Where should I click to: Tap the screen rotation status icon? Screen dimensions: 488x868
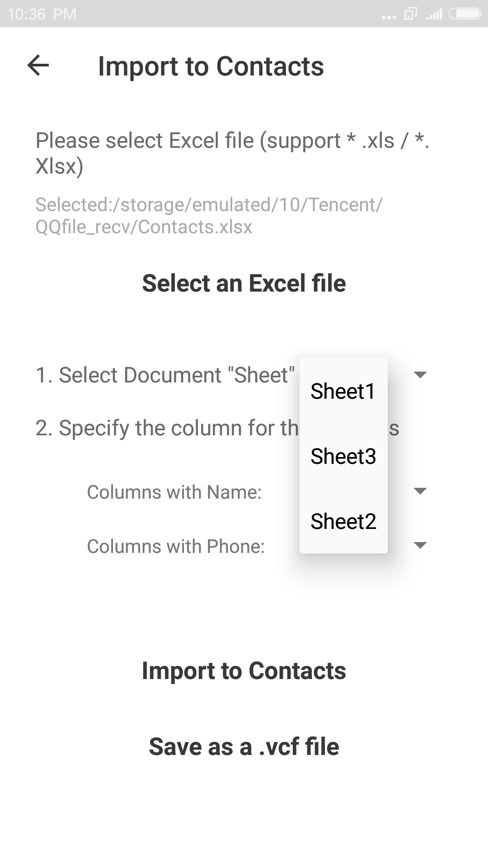[x=410, y=14]
